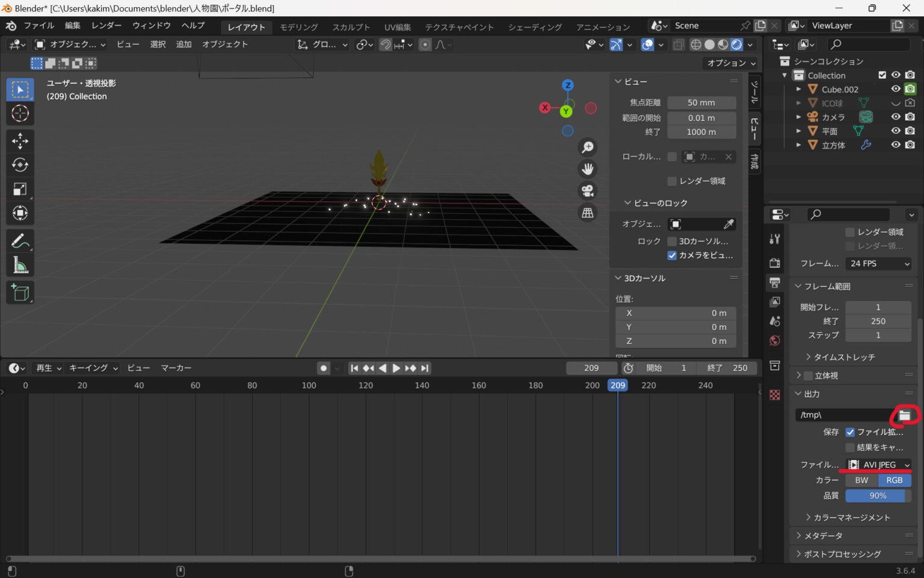Select the BW color mode button
Viewport: 924px width, 578px height.
(x=862, y=480)
